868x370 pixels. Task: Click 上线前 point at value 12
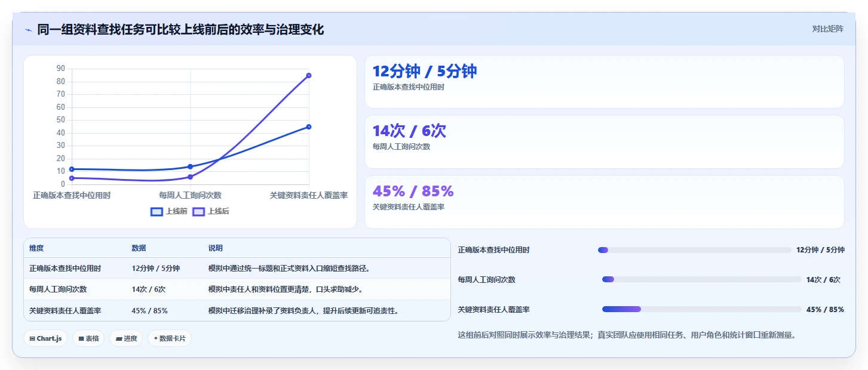72,169
